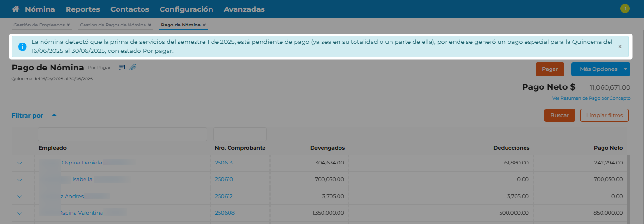Open Ver Resumen de Pago por Concepto link
This screenshot has height=224, width=644.
[x=591, y=98]
